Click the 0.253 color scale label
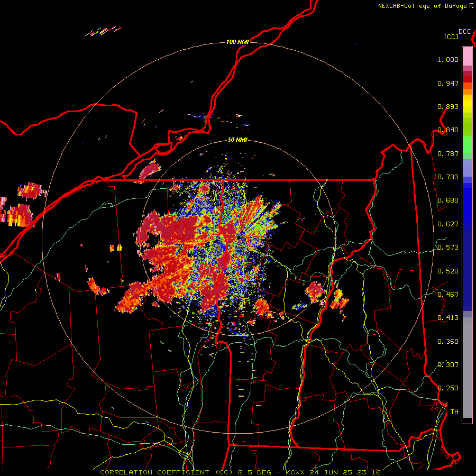Screen dimensions: 476x476 (448, 388)
